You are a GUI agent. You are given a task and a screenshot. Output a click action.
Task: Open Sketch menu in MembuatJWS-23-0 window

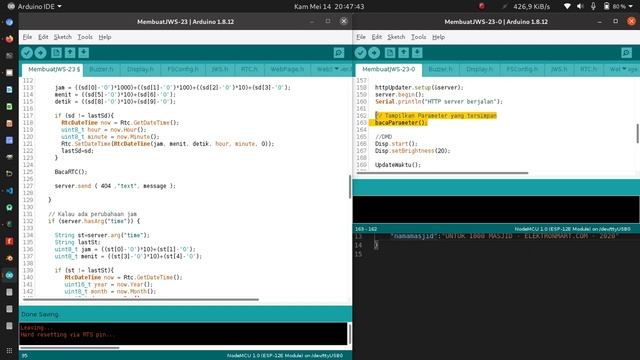pos(396,37)
